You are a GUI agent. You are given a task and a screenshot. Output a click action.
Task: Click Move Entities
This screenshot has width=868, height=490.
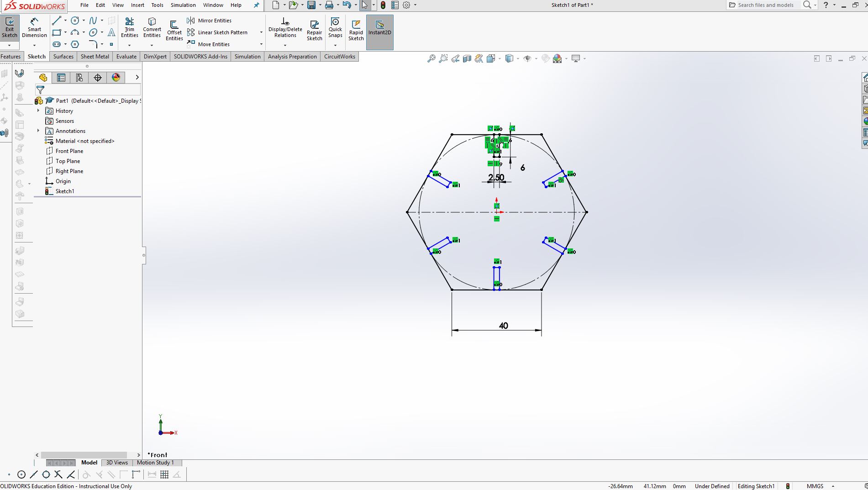[209, 44]
